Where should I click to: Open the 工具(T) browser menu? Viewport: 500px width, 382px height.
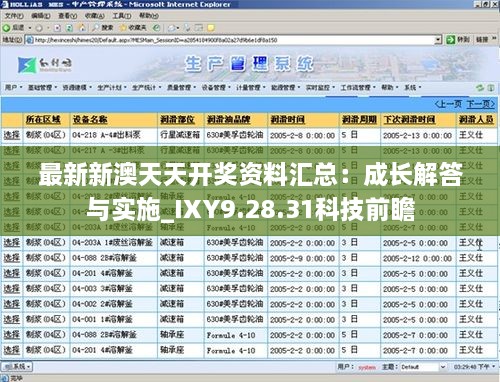tap(121, 16)
